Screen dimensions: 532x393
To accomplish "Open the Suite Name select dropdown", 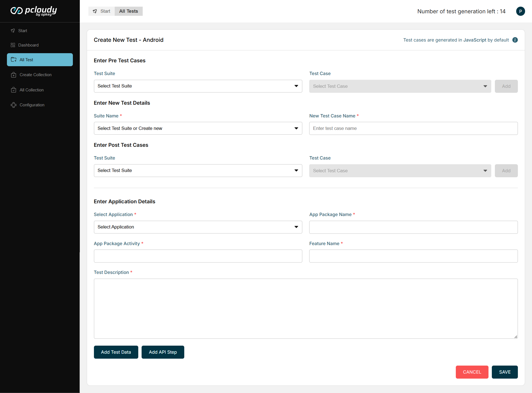I will point(198,128).
